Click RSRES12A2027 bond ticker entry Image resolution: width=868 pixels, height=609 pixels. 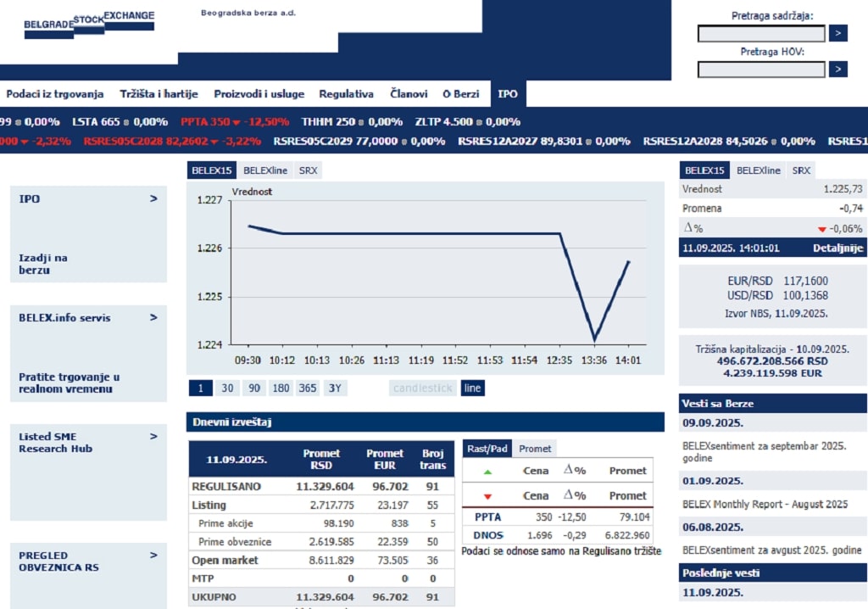[x=544, y=141]
